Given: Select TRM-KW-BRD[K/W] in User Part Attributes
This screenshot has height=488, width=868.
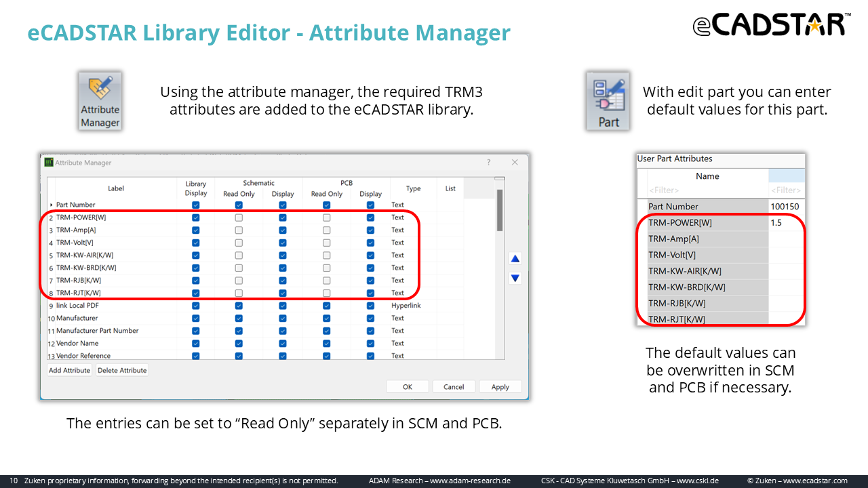Looking at the screenshot, I should pyautogui.click(x=687, y=287).
